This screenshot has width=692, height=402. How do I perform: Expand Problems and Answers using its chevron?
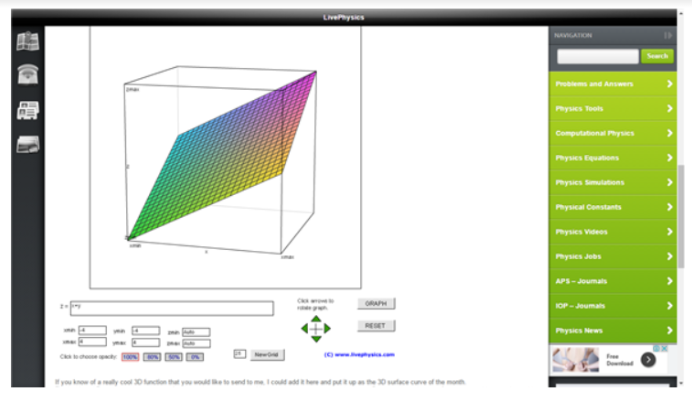(669, 84)
